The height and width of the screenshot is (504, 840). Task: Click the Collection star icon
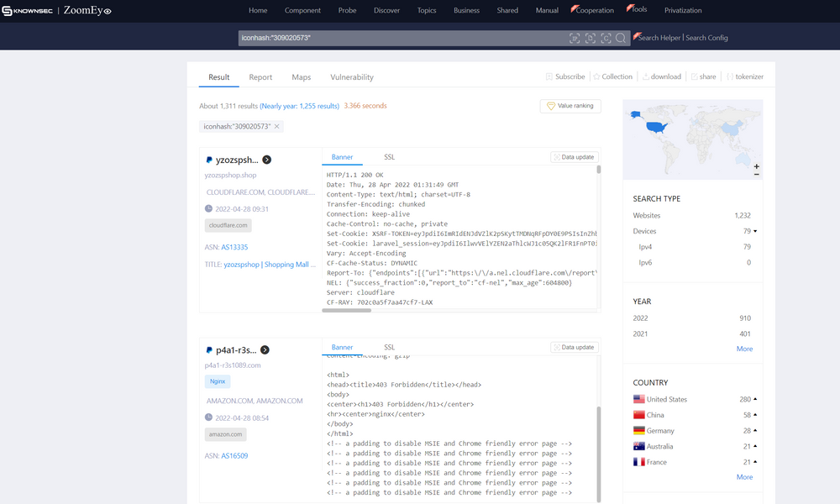click(x=596, y=76)
